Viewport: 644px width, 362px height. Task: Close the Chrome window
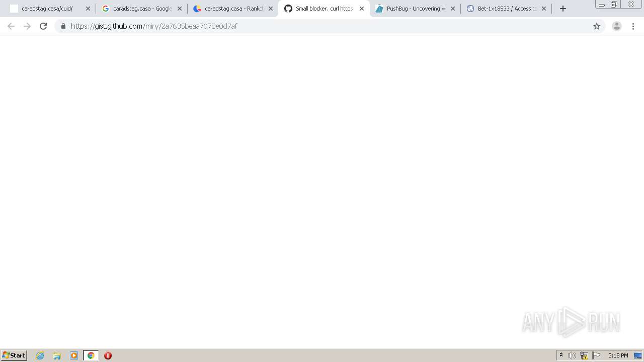[631, 5]
